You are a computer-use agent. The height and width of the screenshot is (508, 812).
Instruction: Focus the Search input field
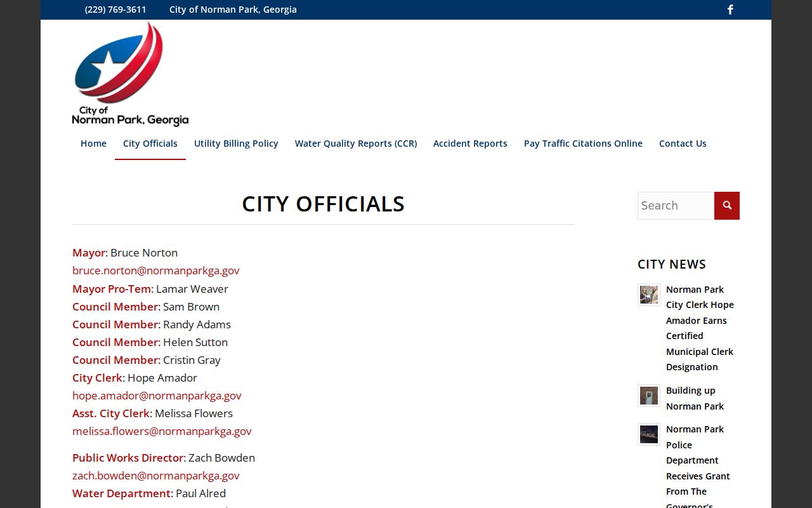point(676,206)
